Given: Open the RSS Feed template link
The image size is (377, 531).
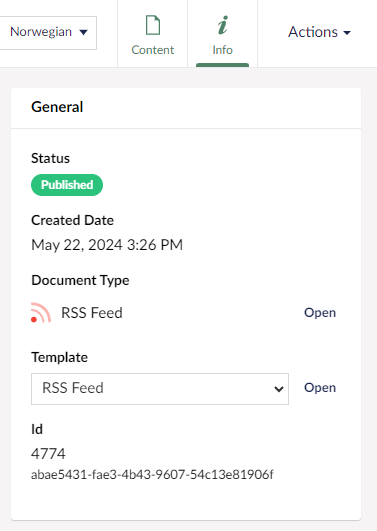Looking at the screenshot, I should click(x=320, y=387).
